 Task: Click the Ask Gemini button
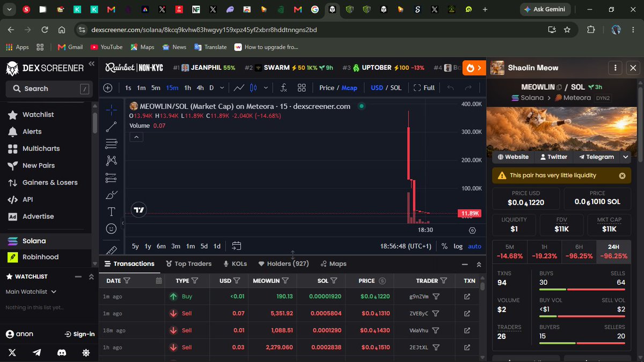pos(545,10)
